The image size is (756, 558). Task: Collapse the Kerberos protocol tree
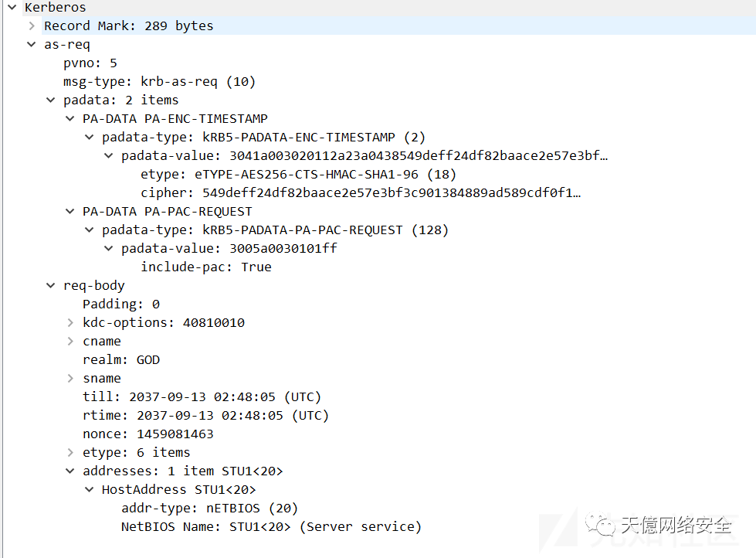(x=12, y=7)
